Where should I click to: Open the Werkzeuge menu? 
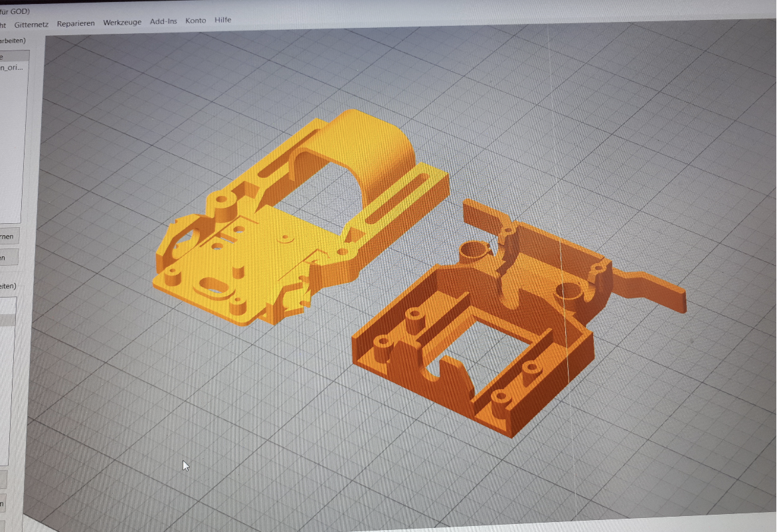tap(122, 23)
